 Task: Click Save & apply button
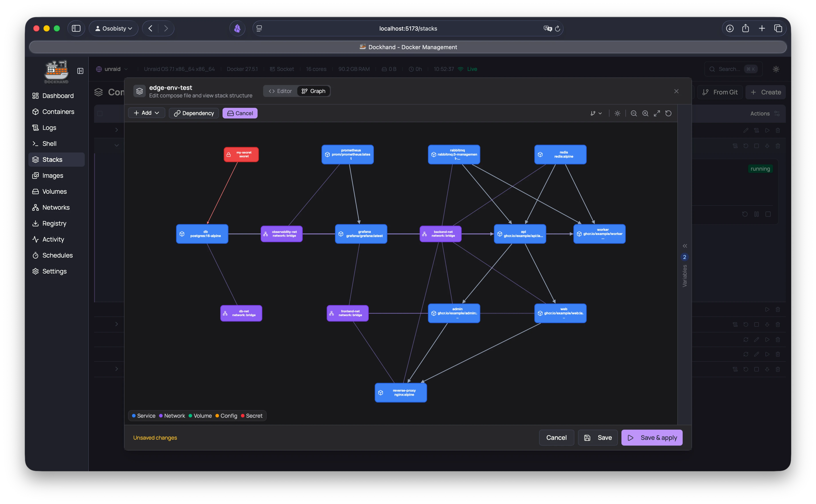point(652,438)
